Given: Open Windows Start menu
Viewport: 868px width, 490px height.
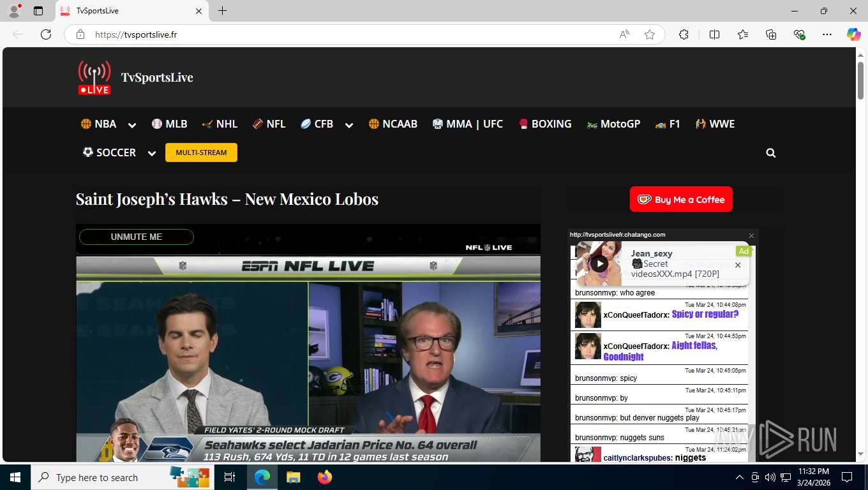Looking at the screenshot, I should click(15, 477).
